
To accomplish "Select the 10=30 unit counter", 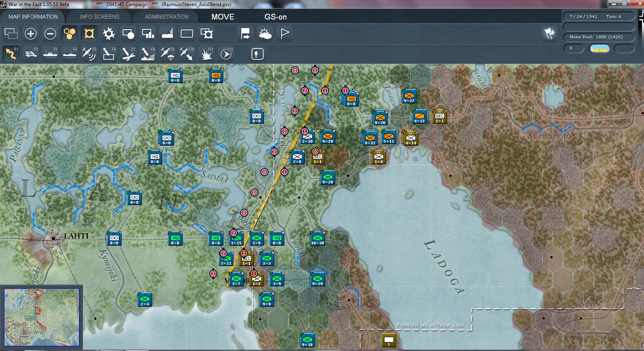I will (x=318, y=238).
